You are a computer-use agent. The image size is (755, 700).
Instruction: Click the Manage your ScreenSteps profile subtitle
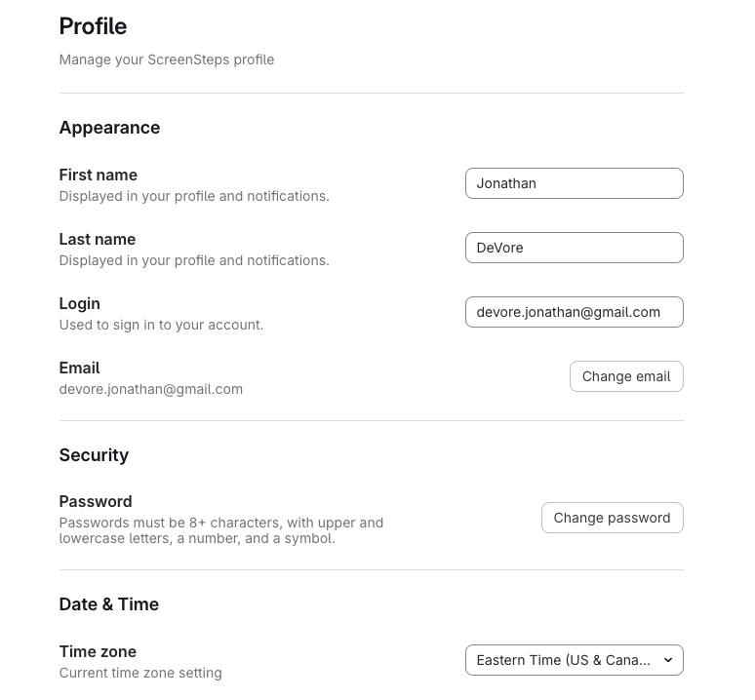tap(167, 59)
